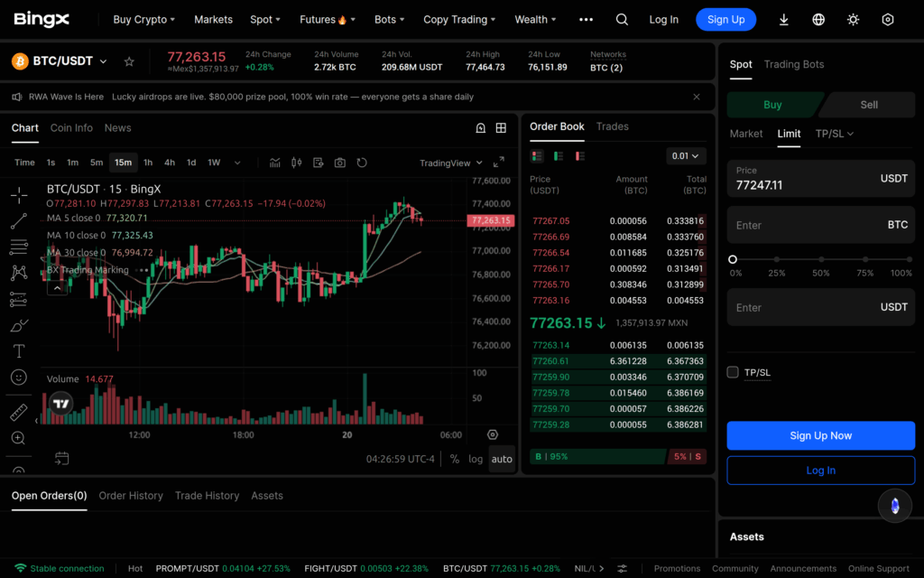The height and width of the screenshot is (578, 924).
Task: Show only buy orders in order book
Action: (558, 156)
